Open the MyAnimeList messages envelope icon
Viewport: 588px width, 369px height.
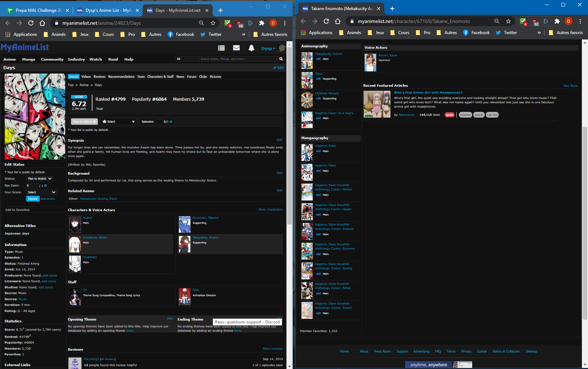236,48
